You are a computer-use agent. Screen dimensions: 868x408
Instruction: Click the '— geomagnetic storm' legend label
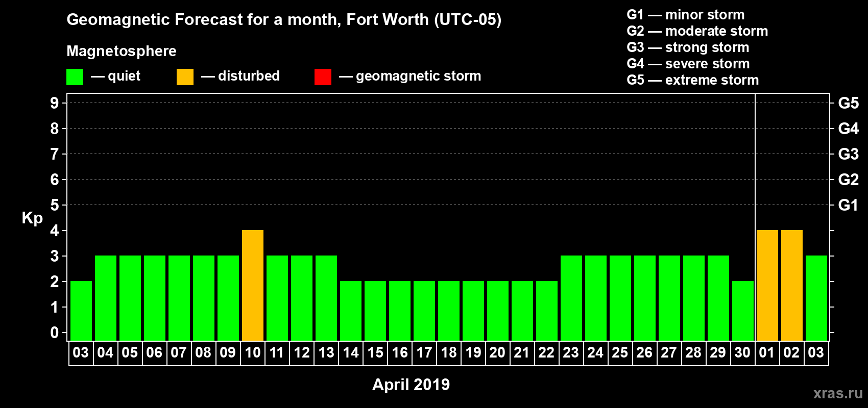coord(410,76)
